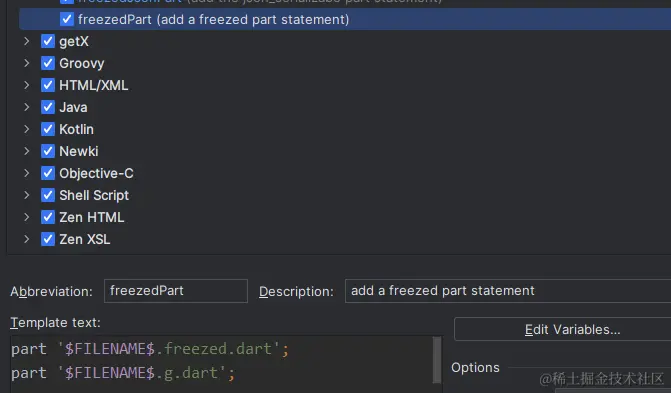This screenshot has width=671, height=393.
Task: Expand the Groovy template group
Action: (27, 63)
